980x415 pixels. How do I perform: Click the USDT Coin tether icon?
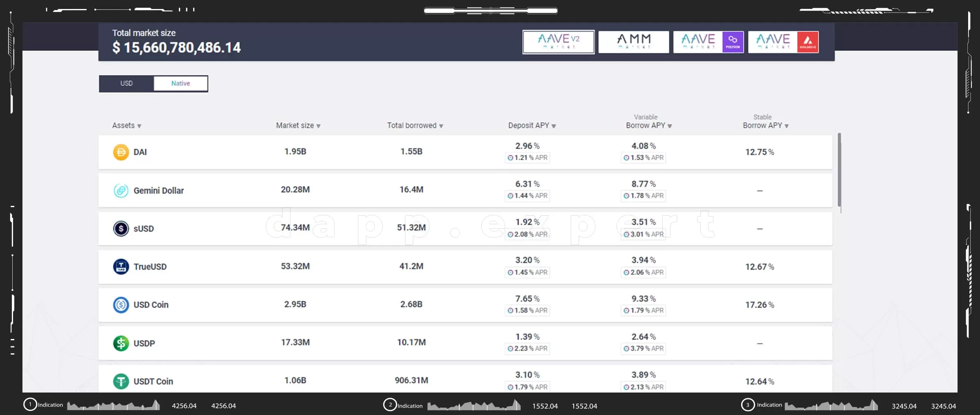[x=121, y=382]
